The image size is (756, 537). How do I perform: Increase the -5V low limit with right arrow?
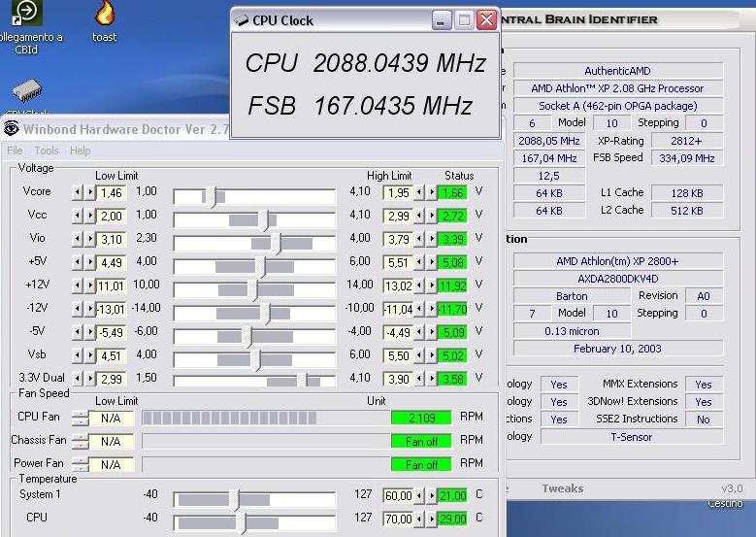coord(89,332)
